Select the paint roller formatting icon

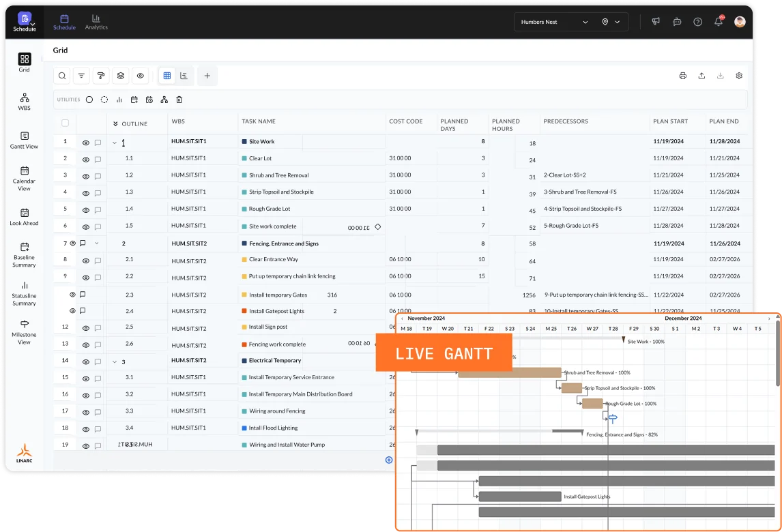click(x=101, y=76)
